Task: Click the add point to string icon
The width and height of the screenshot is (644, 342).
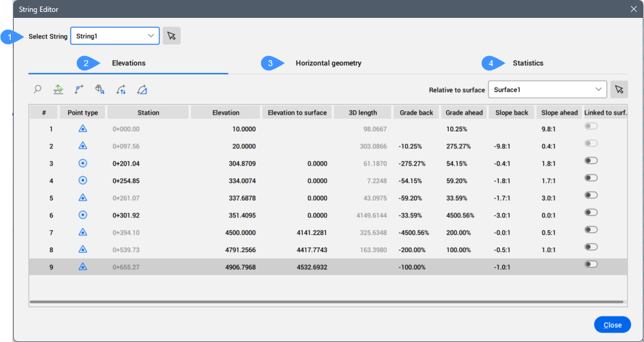Action: [x=79, y=90]
